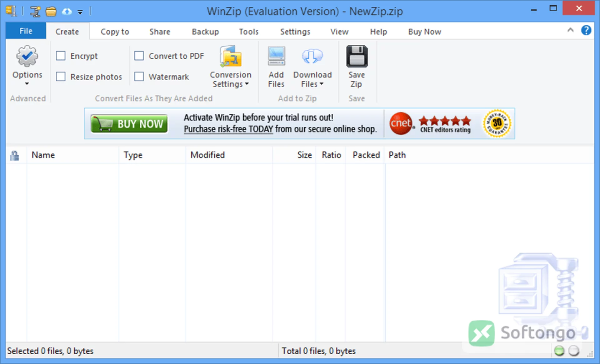
Task: Switch to the Share tab
Action: (160, 32)
